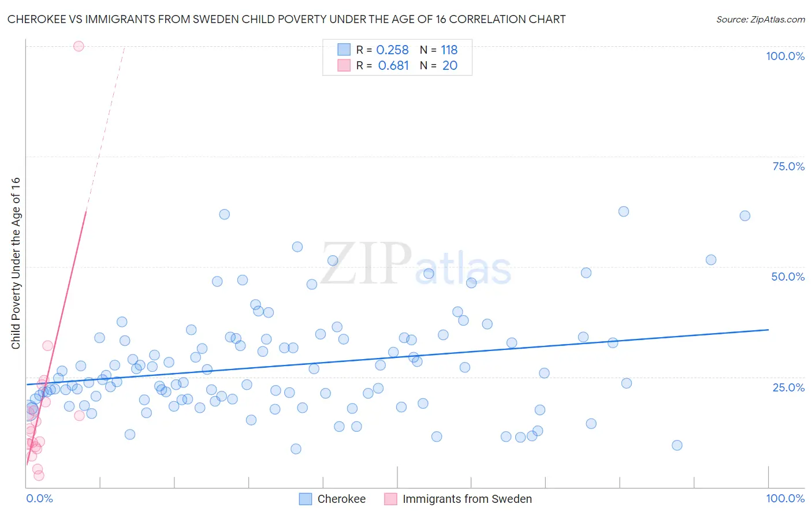This screenshot has width=812, height=515.
Task: Click the 75.0% y-axis label
Action: tap(788, 166)
